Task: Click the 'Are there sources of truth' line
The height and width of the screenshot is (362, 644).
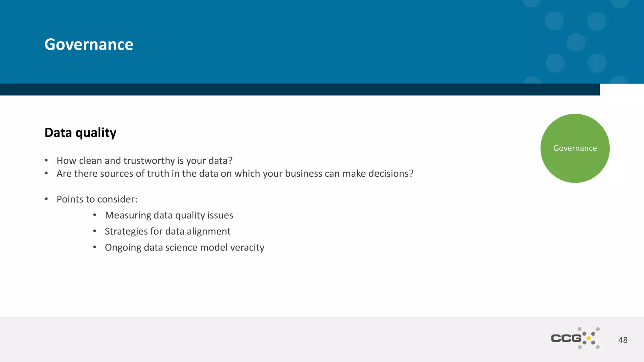Action: click(235, 173)
